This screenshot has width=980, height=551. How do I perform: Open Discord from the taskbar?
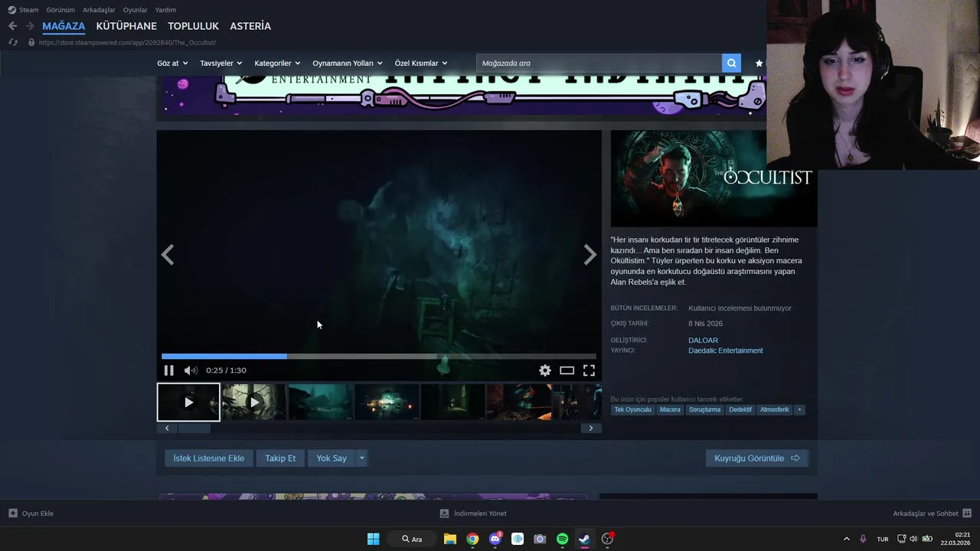(495, 539)
